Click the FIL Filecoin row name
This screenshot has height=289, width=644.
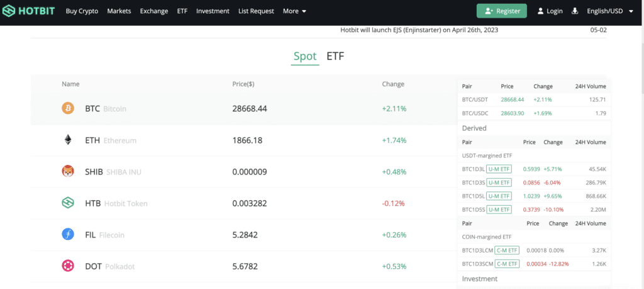pos(105,235)
